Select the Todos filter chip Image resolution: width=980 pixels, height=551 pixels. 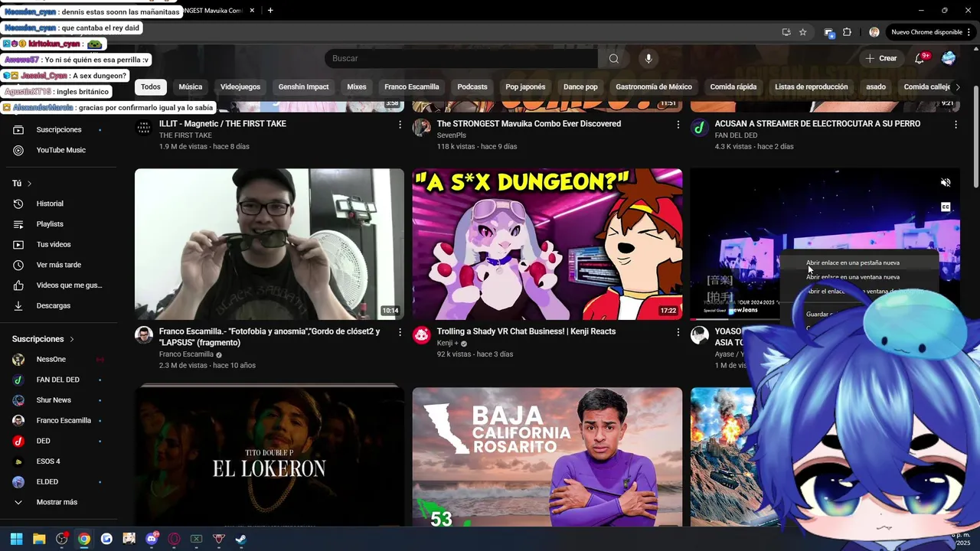click(x=151, y=87)
